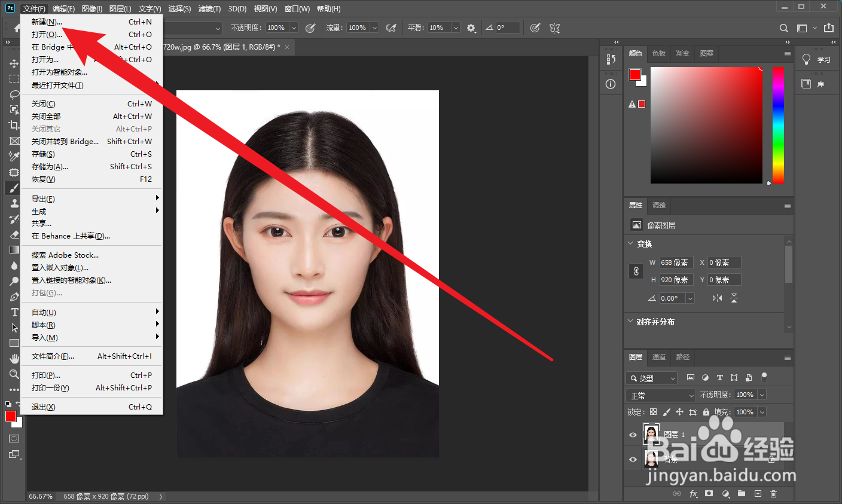This screenshot has height=504, width=842.
Task: Click the vertical hue spectrum slider
Action: (777, 125)
